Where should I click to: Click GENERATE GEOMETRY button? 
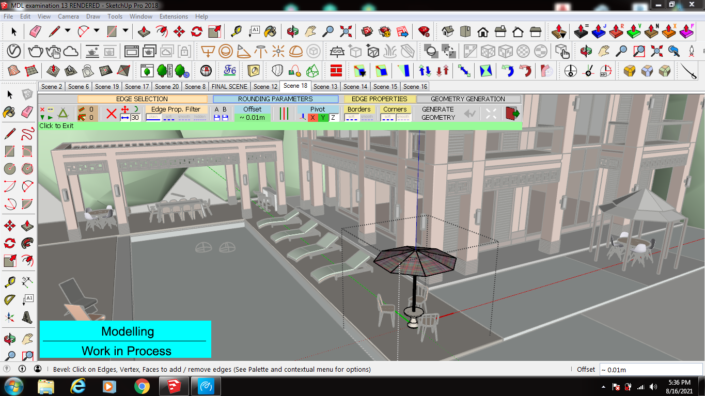point(438,113)
